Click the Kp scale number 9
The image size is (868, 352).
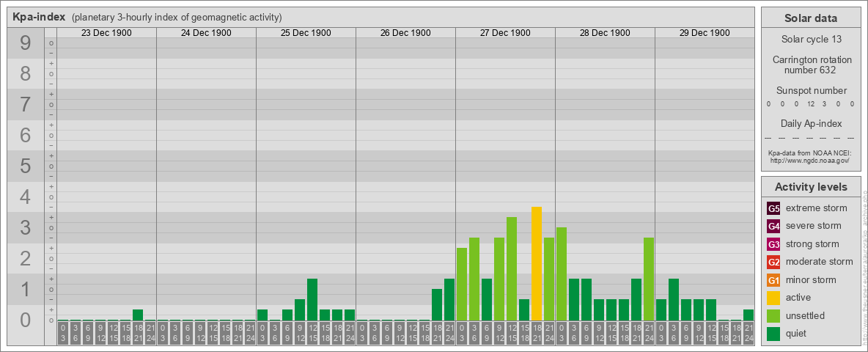click(25, 43)
